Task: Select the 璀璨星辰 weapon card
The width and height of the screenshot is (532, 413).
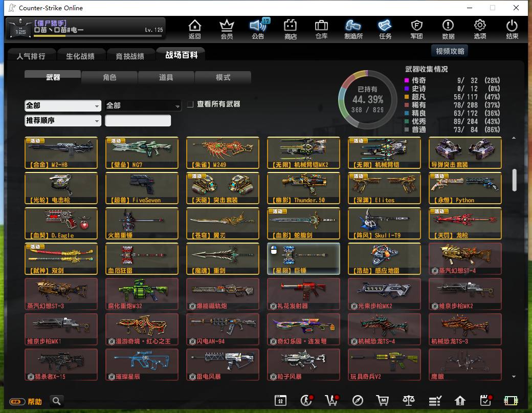Action: (142, 364)
